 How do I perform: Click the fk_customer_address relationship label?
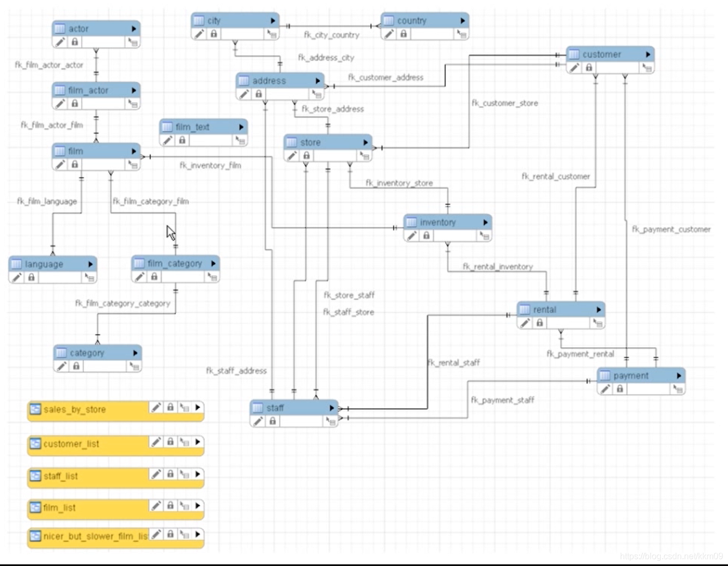[x=386, y=77]
